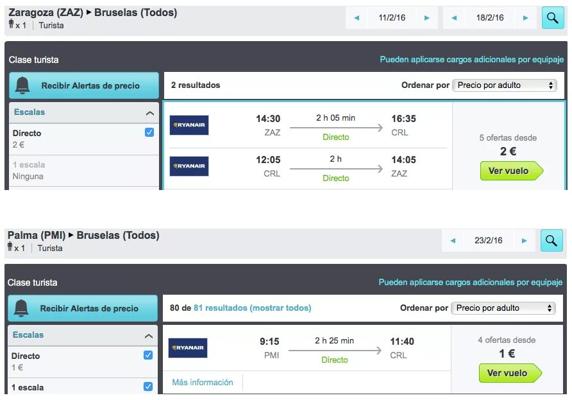Click Ver vuelo for the 2 € offer
Screen dimensions: 572x400
(511, 171)
